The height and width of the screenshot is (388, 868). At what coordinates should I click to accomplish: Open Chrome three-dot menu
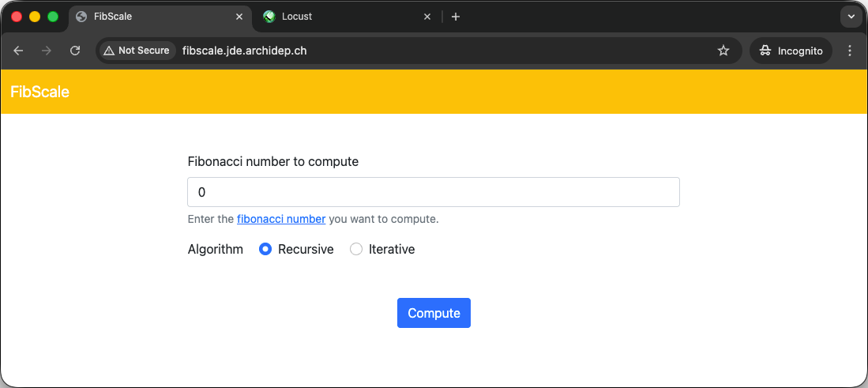pyautogui.click(x=850, y=51)
